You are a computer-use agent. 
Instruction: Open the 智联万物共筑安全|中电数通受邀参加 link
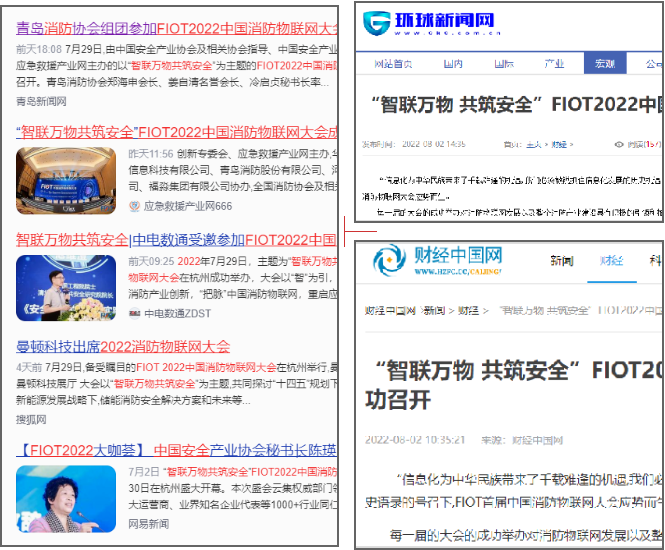[x=176, y=239]
